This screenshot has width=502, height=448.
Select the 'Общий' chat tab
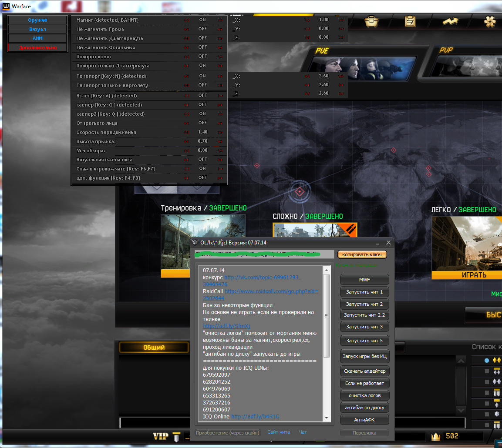154,347
